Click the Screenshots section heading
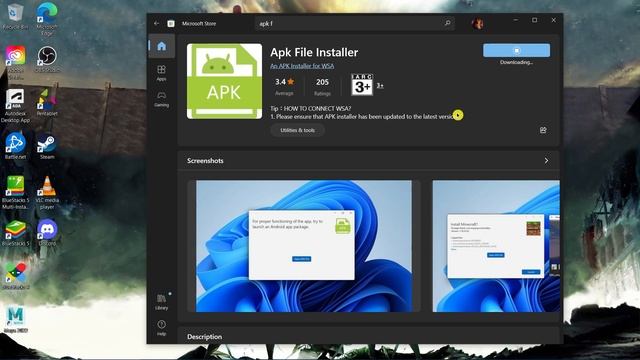The height and width of the screenshot is (360, 640). 205,161
